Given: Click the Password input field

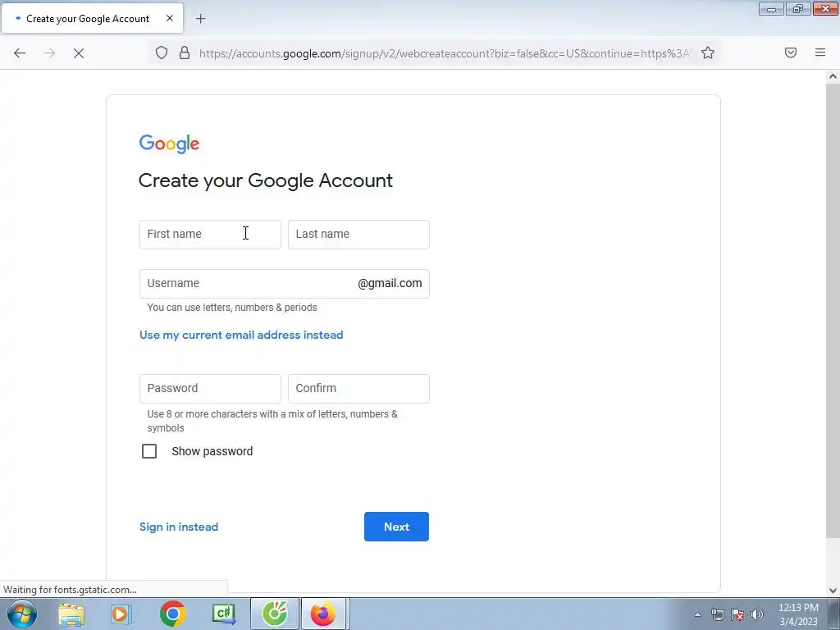Looking at the screenshot, I should (210, 388).
